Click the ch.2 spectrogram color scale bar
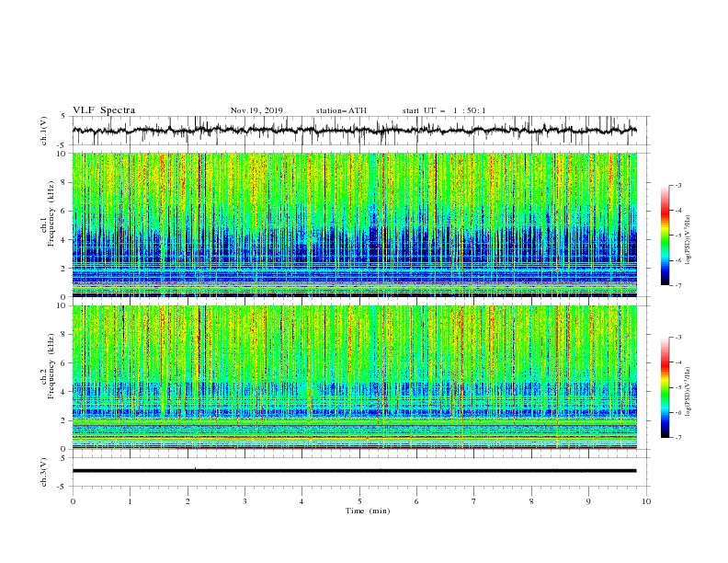The height and width of the screenshot is (563, 728). 665,387
